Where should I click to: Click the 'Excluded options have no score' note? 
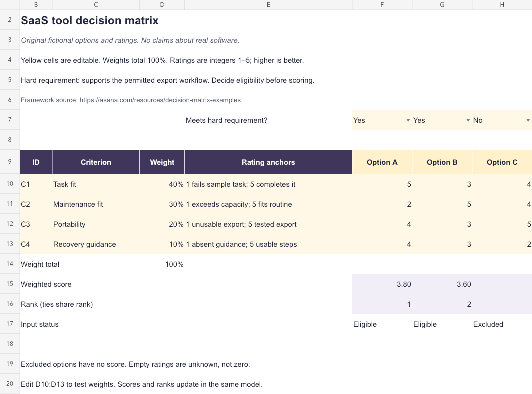coord(135,364)
